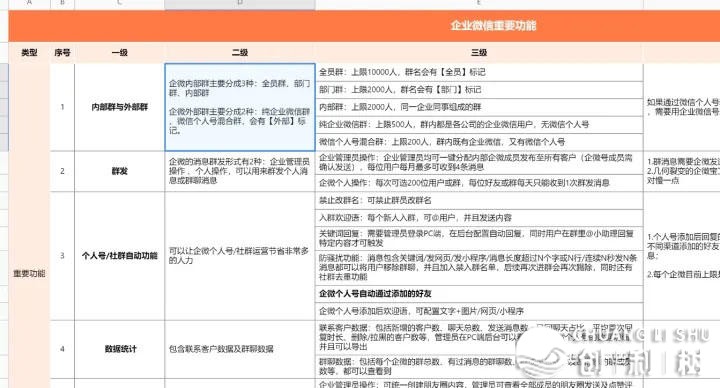The height and width of the screenshot is (388, 720).
Task: Select the note cell 1.个人号添加后回复
Action: (682, 256)
